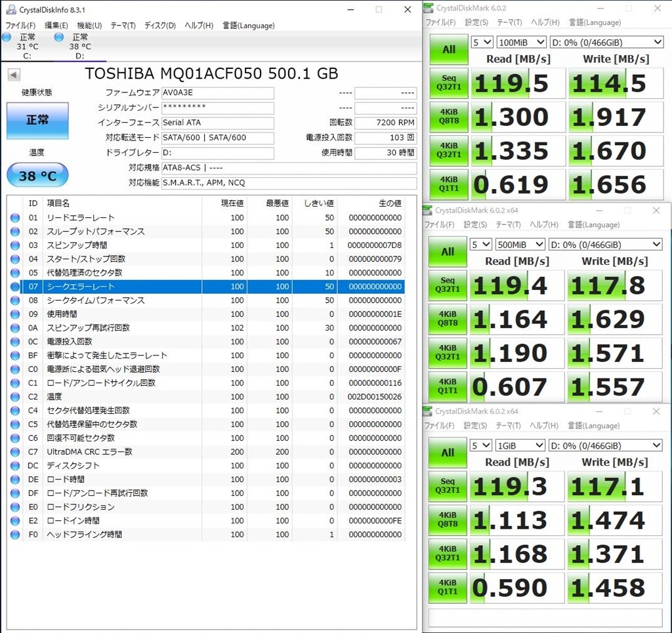Click the C: drive status orb icon
This screenshot has width=672, height=633.
click(x=7, y=37)
